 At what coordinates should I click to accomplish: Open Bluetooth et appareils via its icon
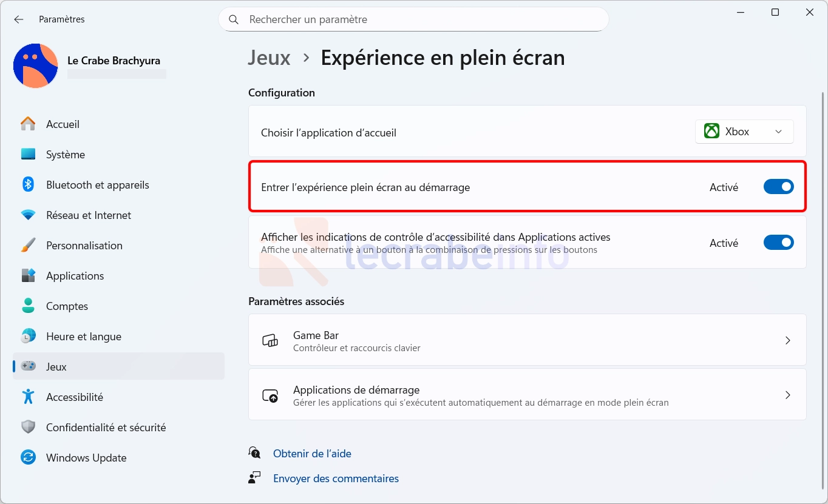28,184
